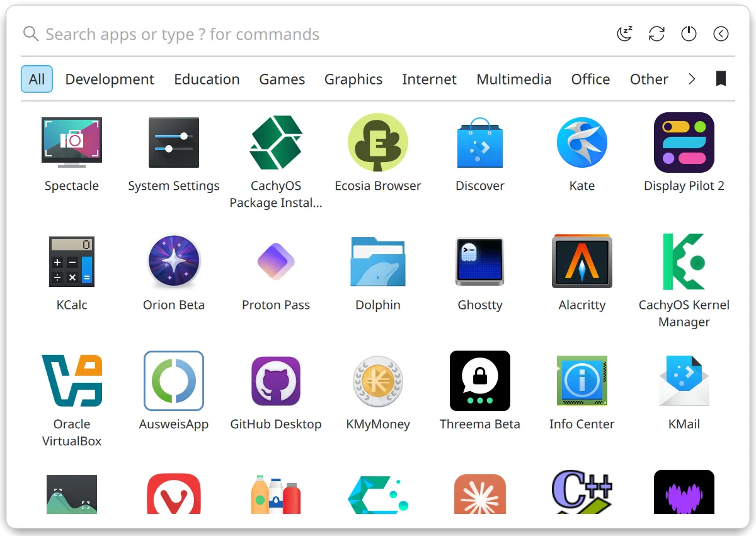Switch to the Games category
Screen dimensions: 756x536
[282, 79]
